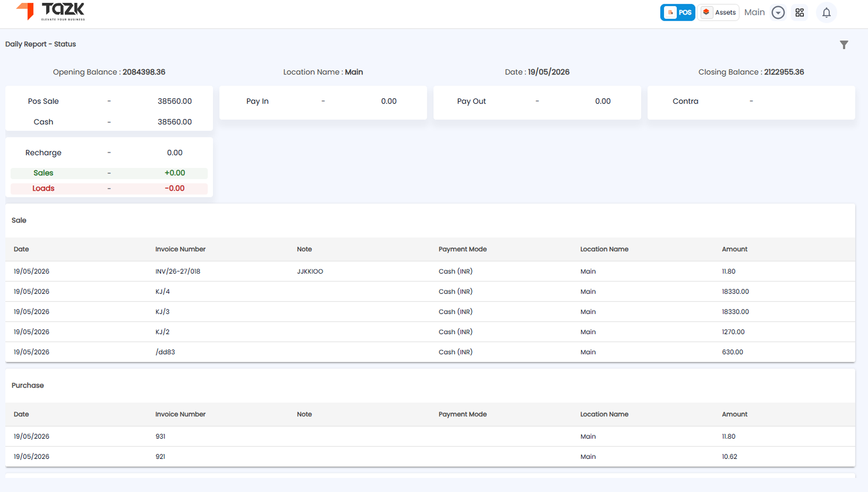This screenshot has width=868, height=492.
Task: Select invoice INV/26-27/018 row
Action: [430, 271]
